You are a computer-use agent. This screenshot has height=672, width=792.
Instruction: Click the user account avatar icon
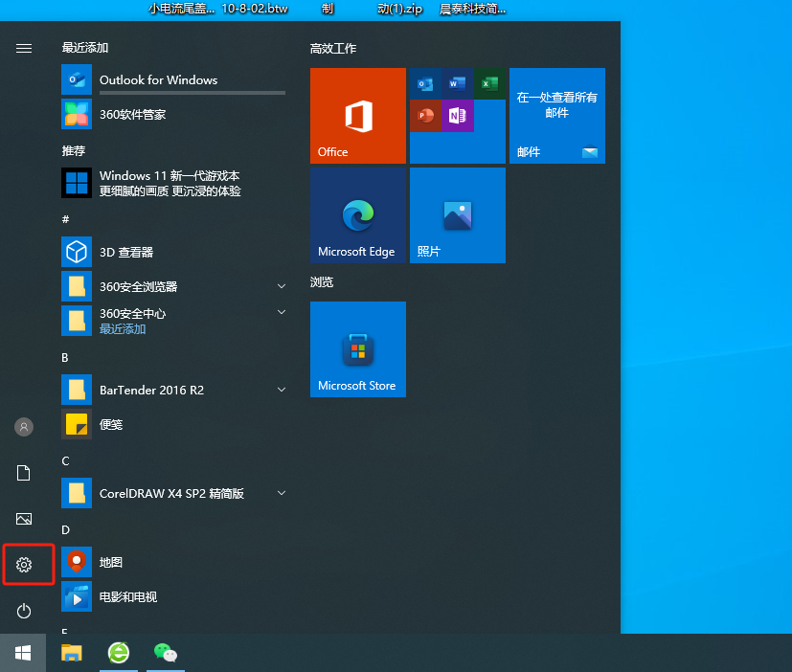coord(24,427)
